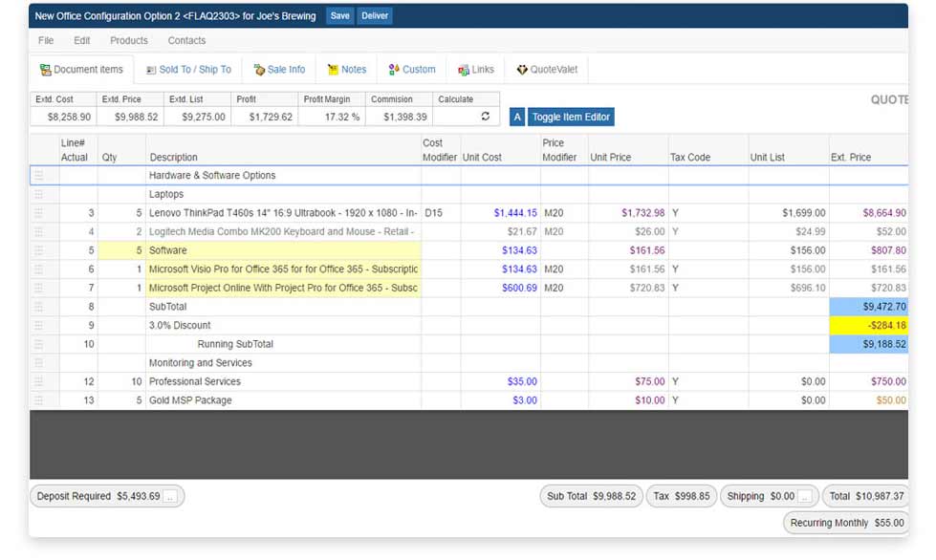Viewport: 936px width, 560px height.
Task: Click the Profit Margin 17.32 % field
Action: (x=332, y=117)
